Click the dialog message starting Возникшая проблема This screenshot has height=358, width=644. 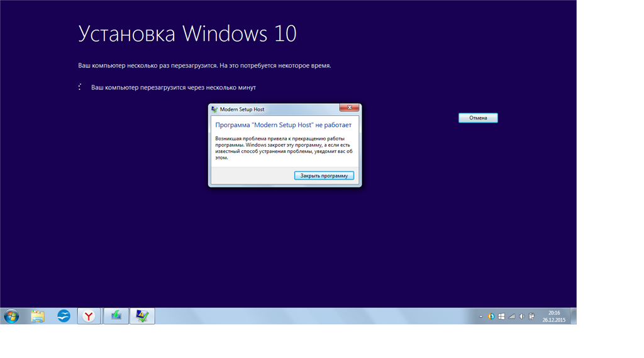[284, 148]
